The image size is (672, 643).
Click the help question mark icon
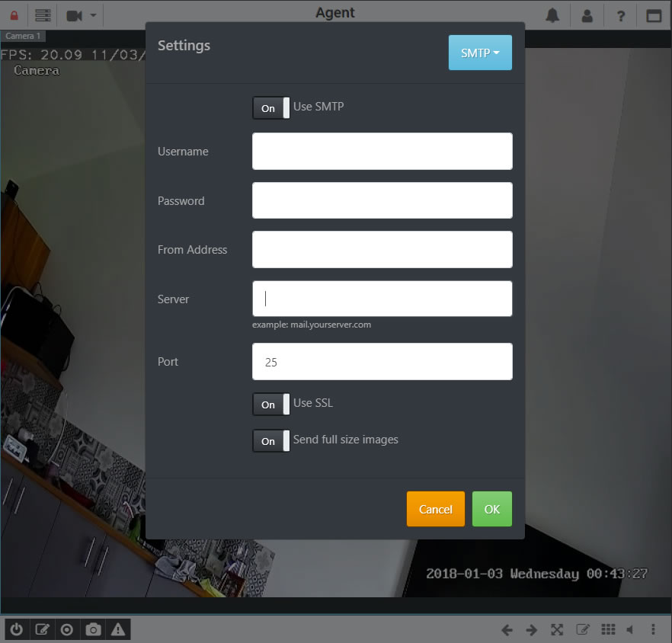tap(621, 15)
